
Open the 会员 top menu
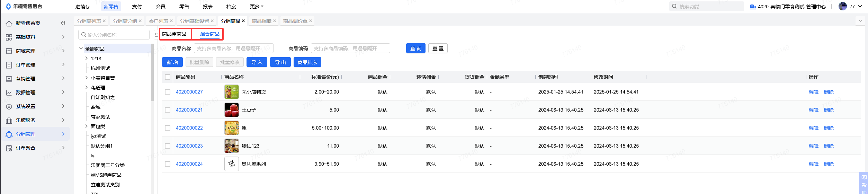point(160,7)
